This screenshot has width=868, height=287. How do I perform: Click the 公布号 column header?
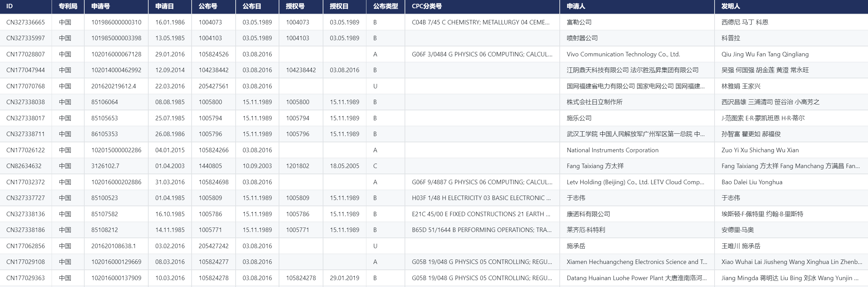[x=208, y=6]
